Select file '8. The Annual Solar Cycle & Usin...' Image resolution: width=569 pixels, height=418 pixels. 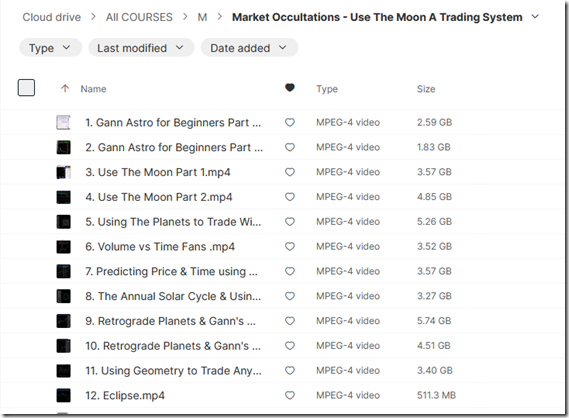(173, 296)
